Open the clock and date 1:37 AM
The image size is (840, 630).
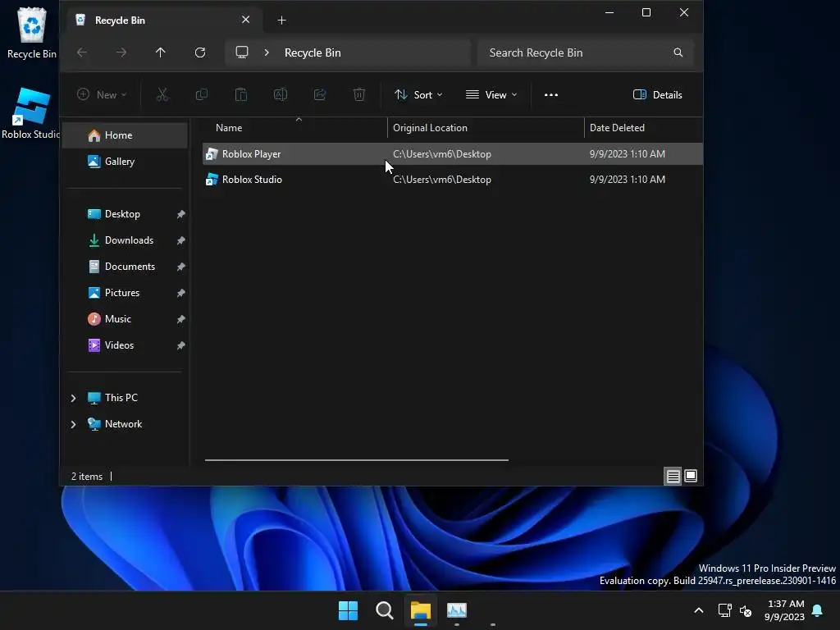tap(784, 610)
